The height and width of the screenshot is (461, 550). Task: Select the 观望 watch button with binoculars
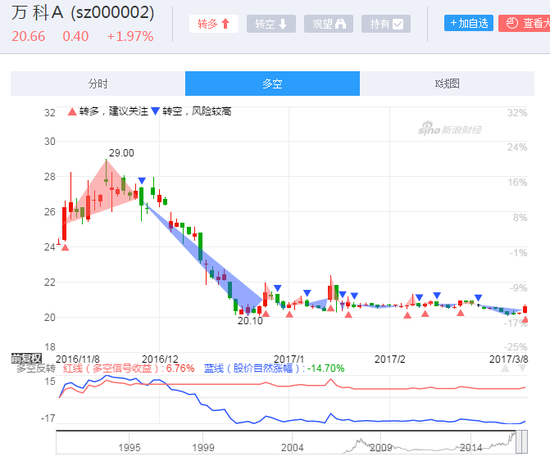tap(329, 24)
